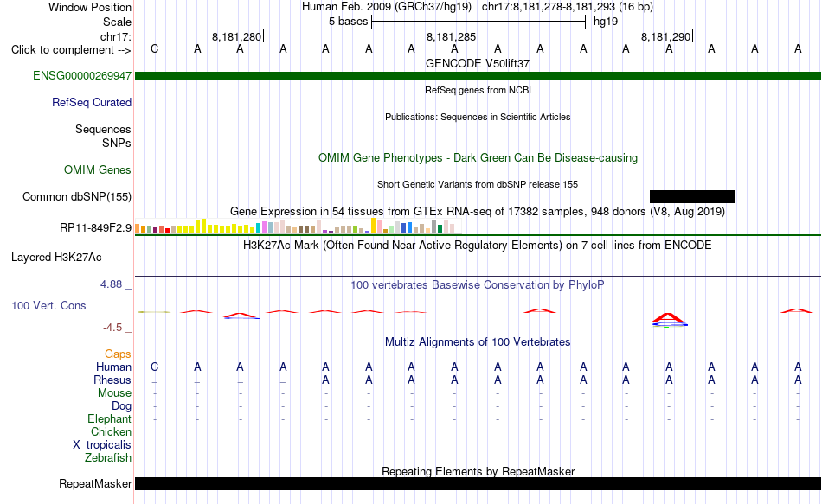Click the Layered H3K27Ac track label
The width and height of the screenshot is (822, 504).
click(56, 258)
